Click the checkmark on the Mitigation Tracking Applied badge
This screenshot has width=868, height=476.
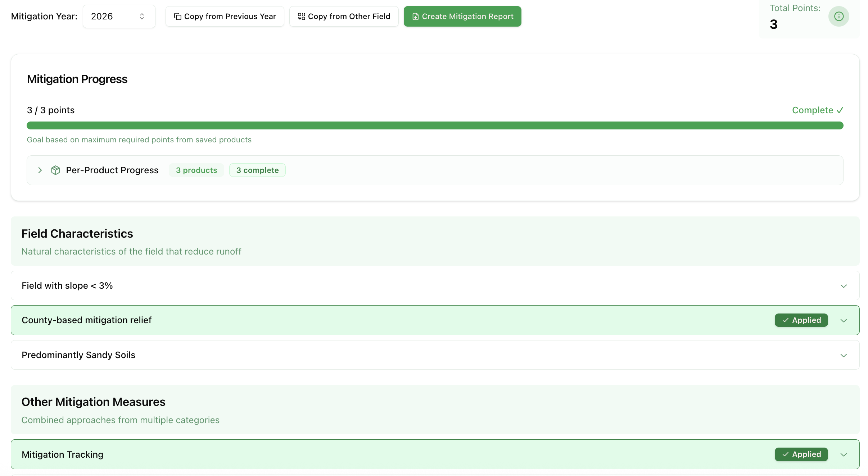tap(785, 454)
